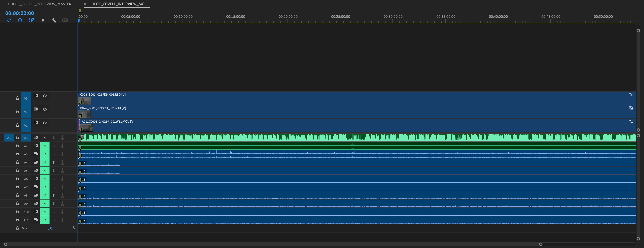Click the A1 source patching button
Screen dimensions: 644x248
click(x=9, y=138)
